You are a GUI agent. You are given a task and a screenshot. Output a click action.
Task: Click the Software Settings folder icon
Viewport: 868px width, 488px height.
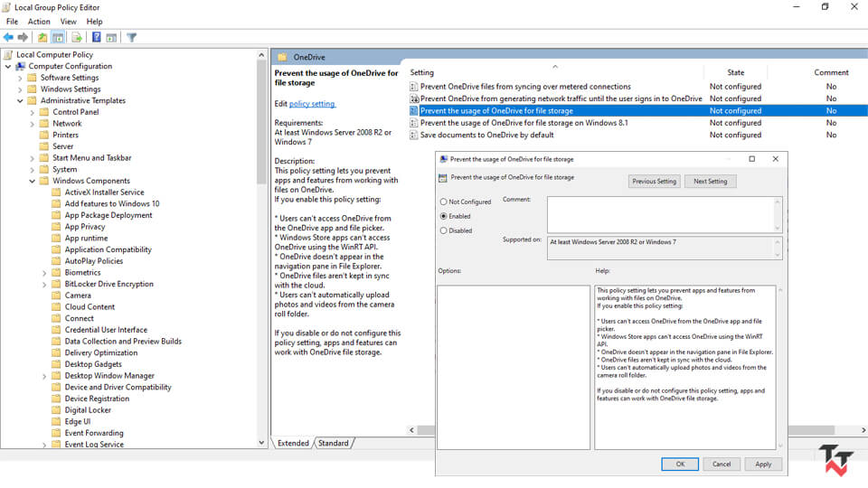pos(33,78)
